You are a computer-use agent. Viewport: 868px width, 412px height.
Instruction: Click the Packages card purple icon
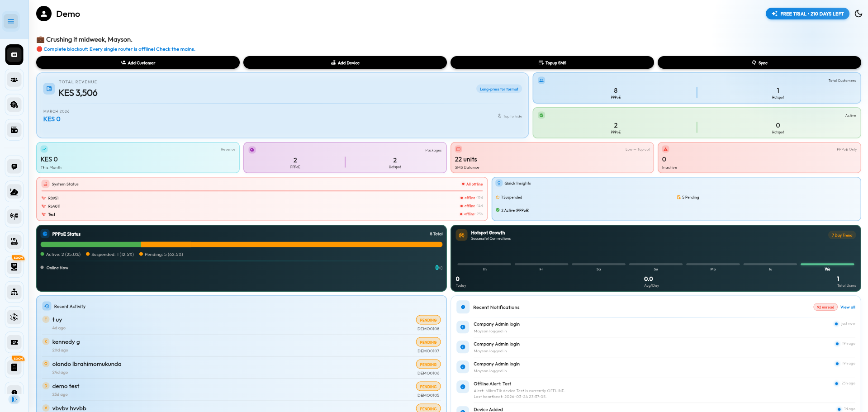point(252,150)
